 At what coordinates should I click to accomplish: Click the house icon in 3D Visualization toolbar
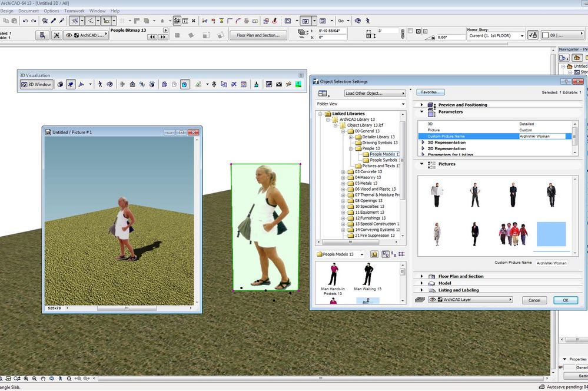tap(132, 84)
